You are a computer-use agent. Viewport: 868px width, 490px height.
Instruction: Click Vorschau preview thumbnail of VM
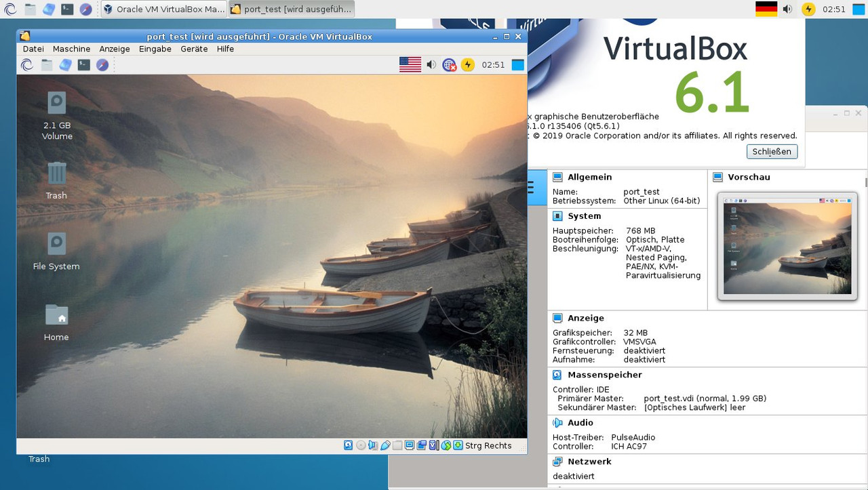click(x=787, y=247)
